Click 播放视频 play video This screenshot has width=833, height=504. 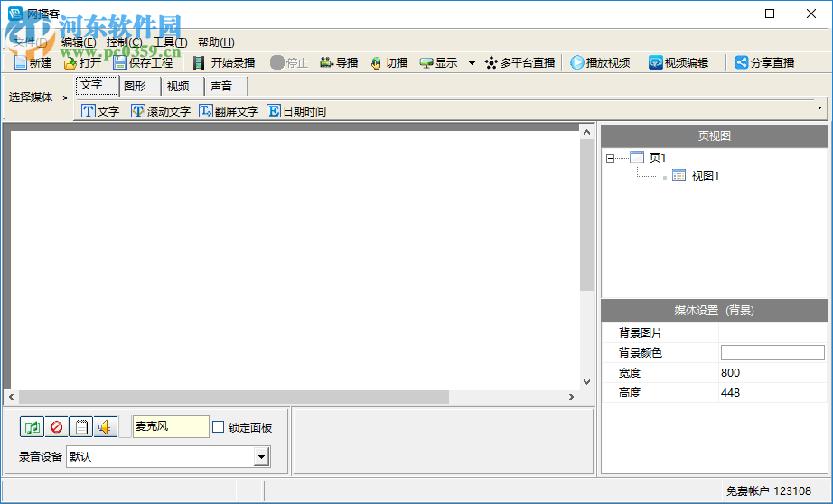600,62
